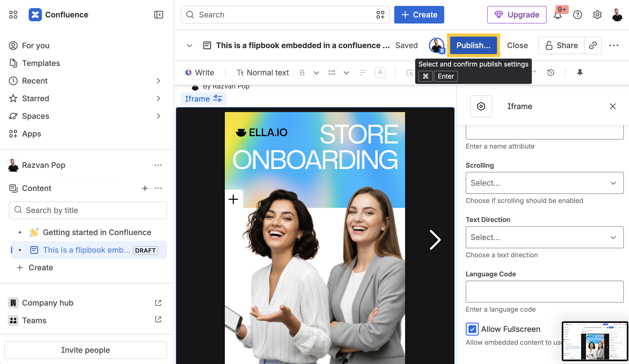
Task: Open settings gear icon
Action: pyautogui.click(x=597, y=15)
